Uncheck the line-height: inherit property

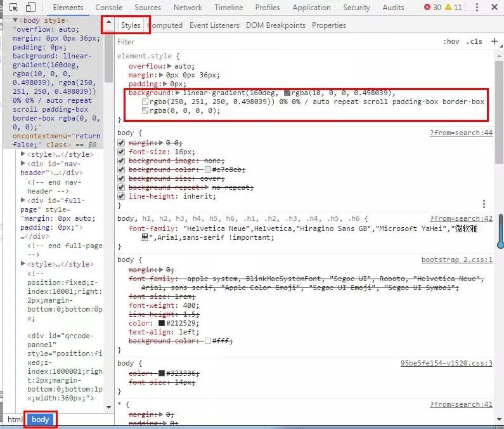pos(121,197)
